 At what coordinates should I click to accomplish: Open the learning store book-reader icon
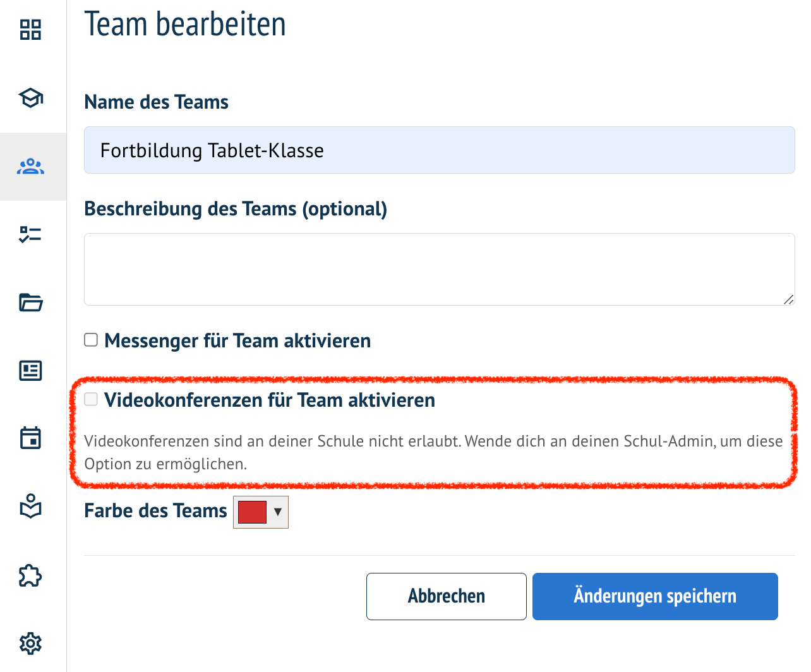(30, 507)
